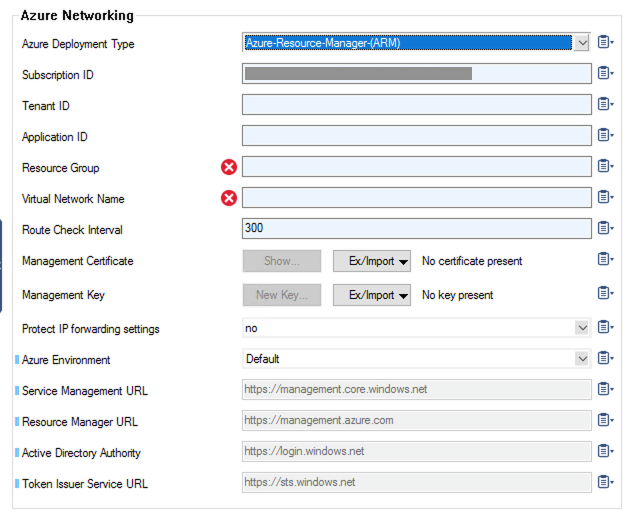This screenshot has width=630, height=522.
Task: Open clipboard menu icon for Route Check Interval
Action: click(x=605, y=228)
